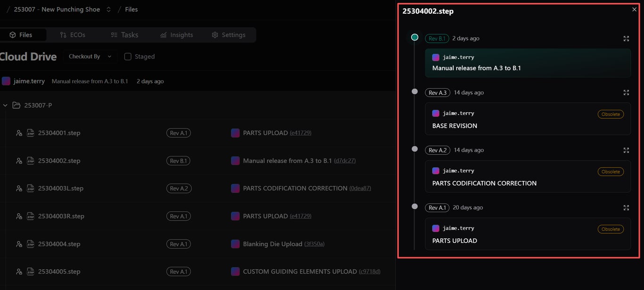Click the STEP file icon for 25304003L.step
This screenshot has width=644, height=290.
pyautogui.click(x=31, y=188)
